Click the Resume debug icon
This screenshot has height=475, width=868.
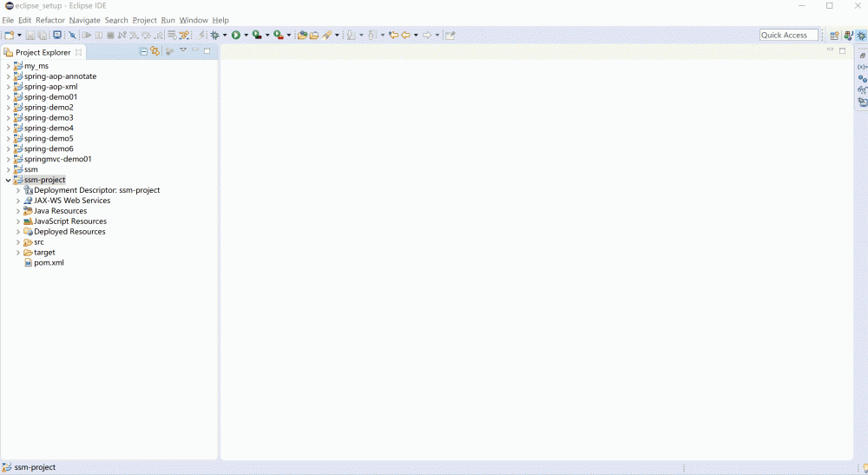[x=87, y=35]
